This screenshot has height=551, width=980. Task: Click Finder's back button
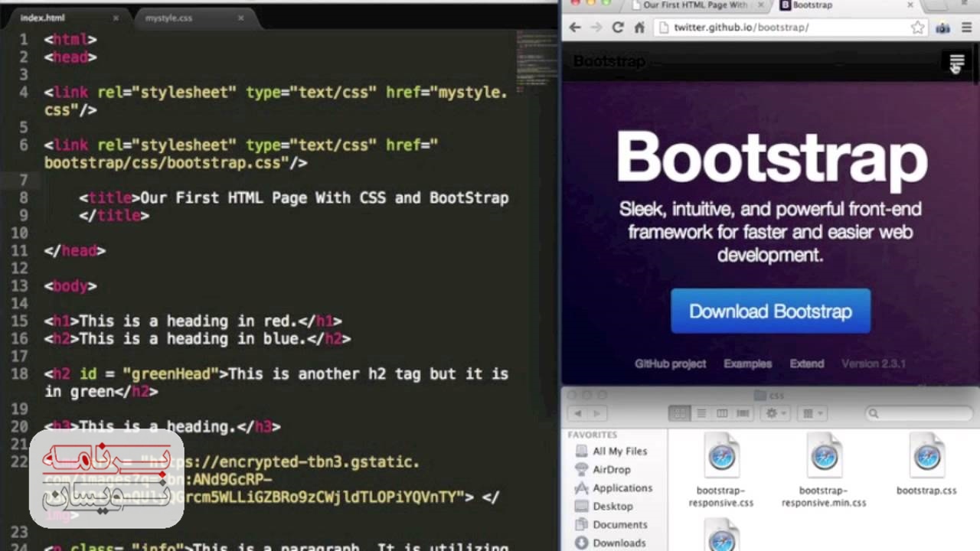[577, 413]
